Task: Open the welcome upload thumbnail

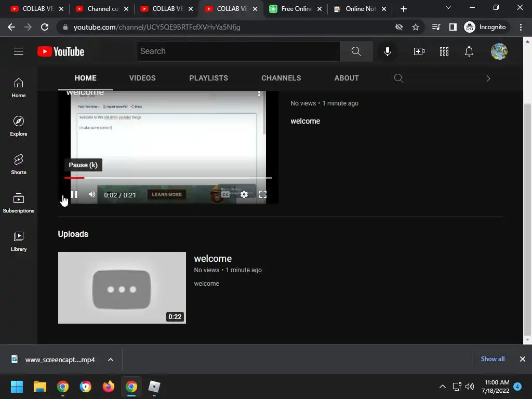Action: [x=122, y=287]
